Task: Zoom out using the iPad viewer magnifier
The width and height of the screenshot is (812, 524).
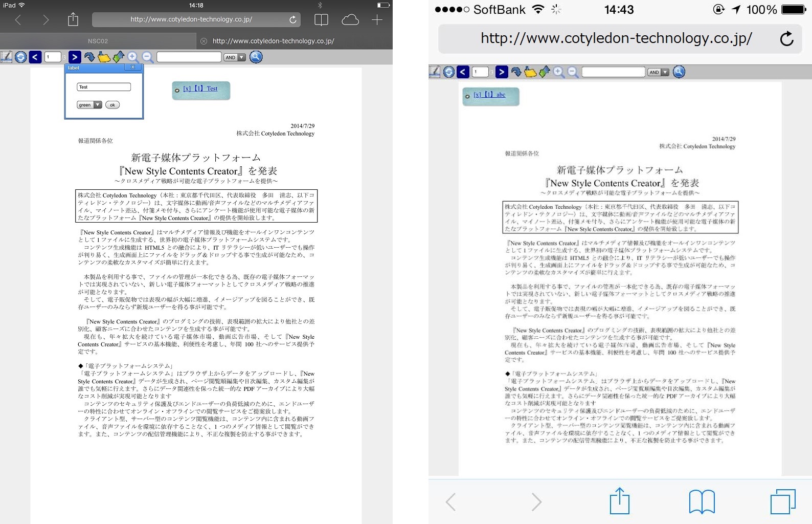Action: tap(148, 57)
